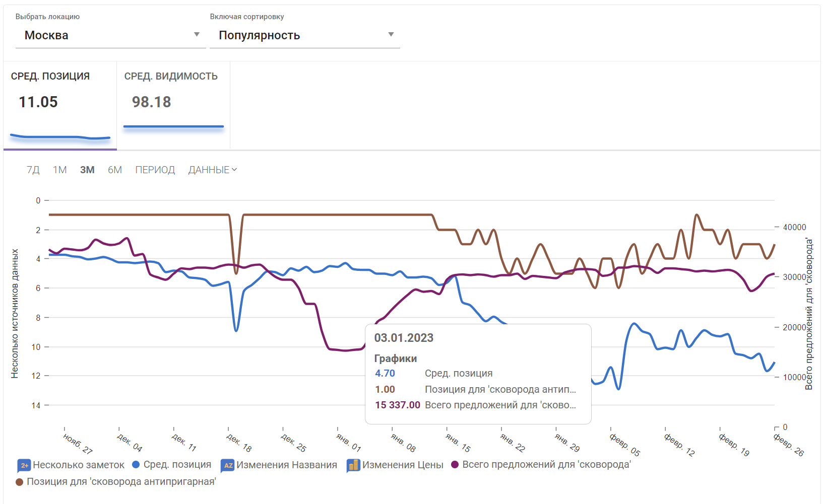Click the 'Изменения Цены' bar icon
The width and height of the screenshot is (825, 504).
(353, 465)
